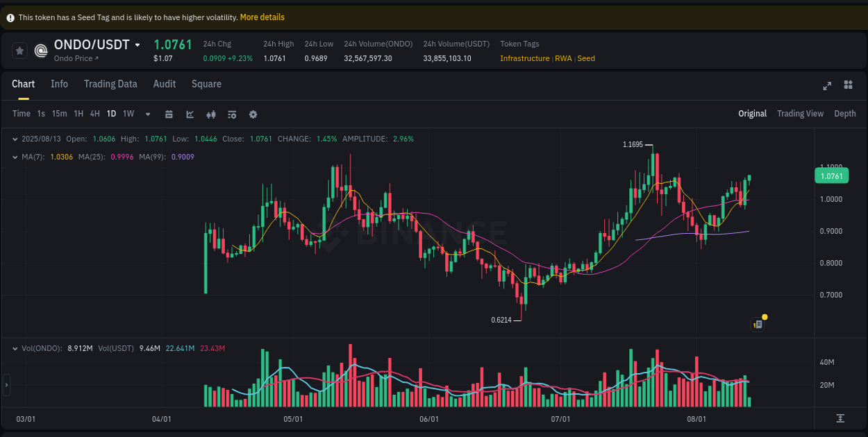
Task: Favorite ONDO/USDT with the star icon
Action: [19, 50]
